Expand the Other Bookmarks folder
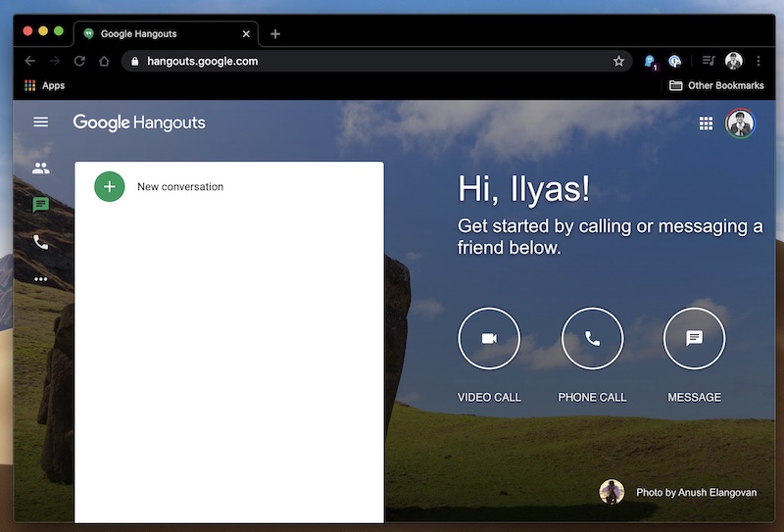This screenshot has height=532, width=784. point(716,85)
